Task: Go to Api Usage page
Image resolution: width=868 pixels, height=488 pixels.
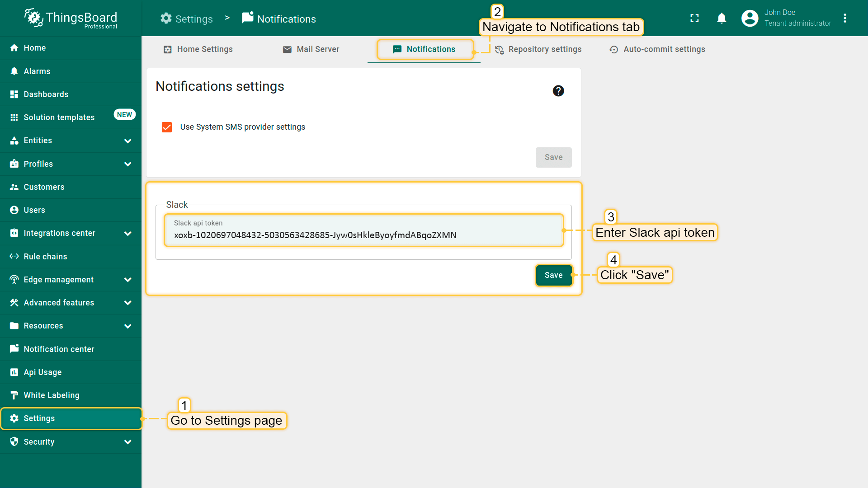Action: tap(42, 372)
